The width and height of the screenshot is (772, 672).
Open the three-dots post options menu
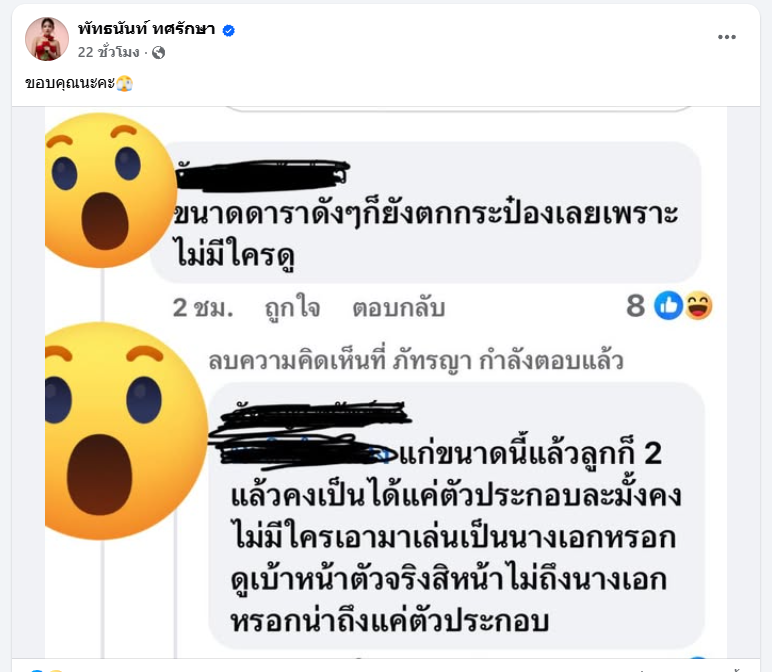[726, 37]
